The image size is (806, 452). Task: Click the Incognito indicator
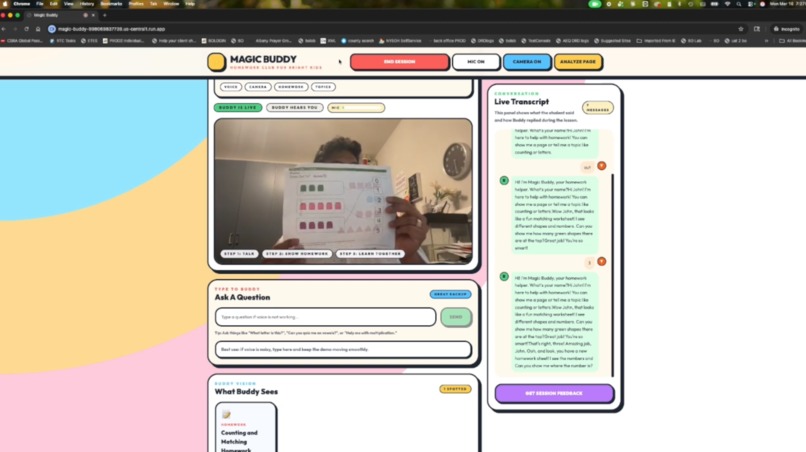coord(786,29)
